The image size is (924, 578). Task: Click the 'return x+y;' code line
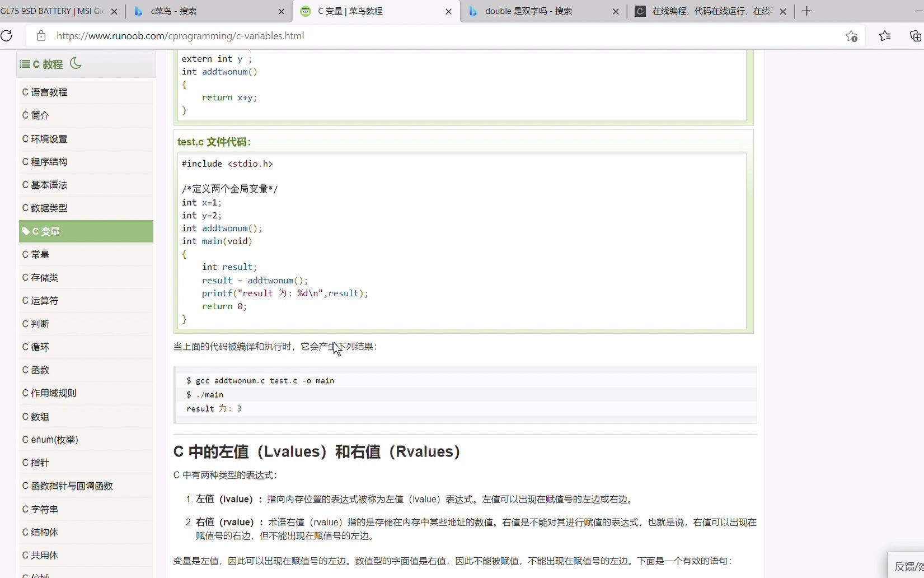click(229, 97)
